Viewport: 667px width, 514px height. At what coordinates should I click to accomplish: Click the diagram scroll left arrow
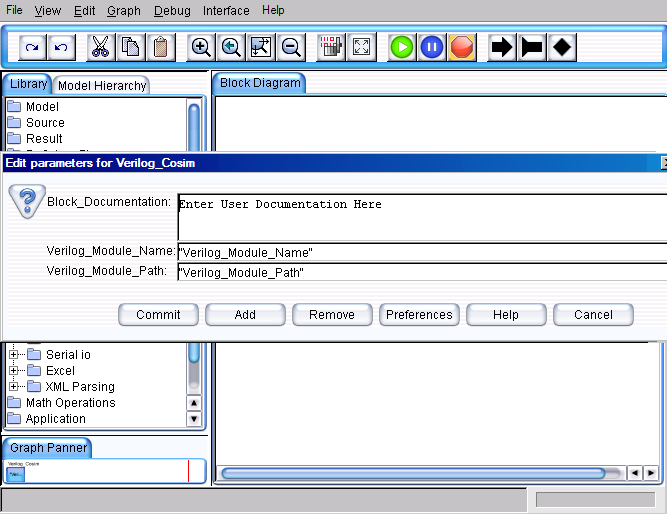click(635, 473)
